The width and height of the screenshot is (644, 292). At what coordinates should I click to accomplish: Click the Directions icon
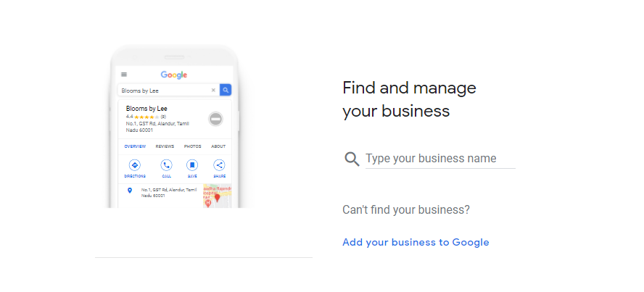[135, 165]
